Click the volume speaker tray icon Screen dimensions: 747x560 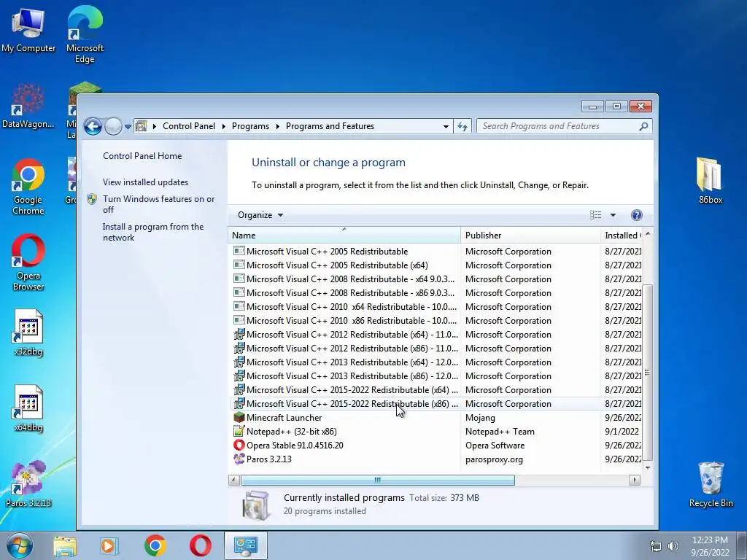click(x=673, y=546)
